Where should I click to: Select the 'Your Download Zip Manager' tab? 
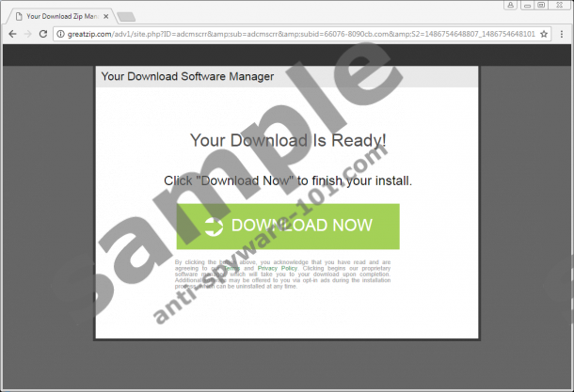pos(56,17)
